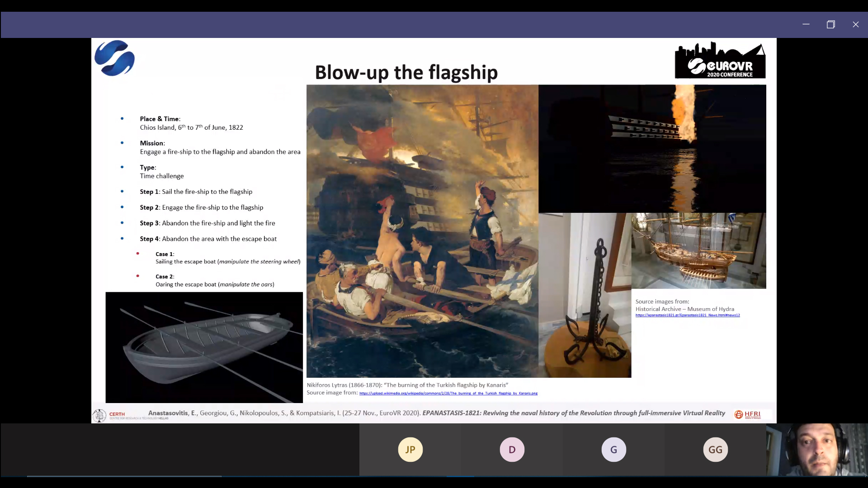Select the presenter's webcam video tile
Viewport: 868px width, 488px height.
coord(817,450)
